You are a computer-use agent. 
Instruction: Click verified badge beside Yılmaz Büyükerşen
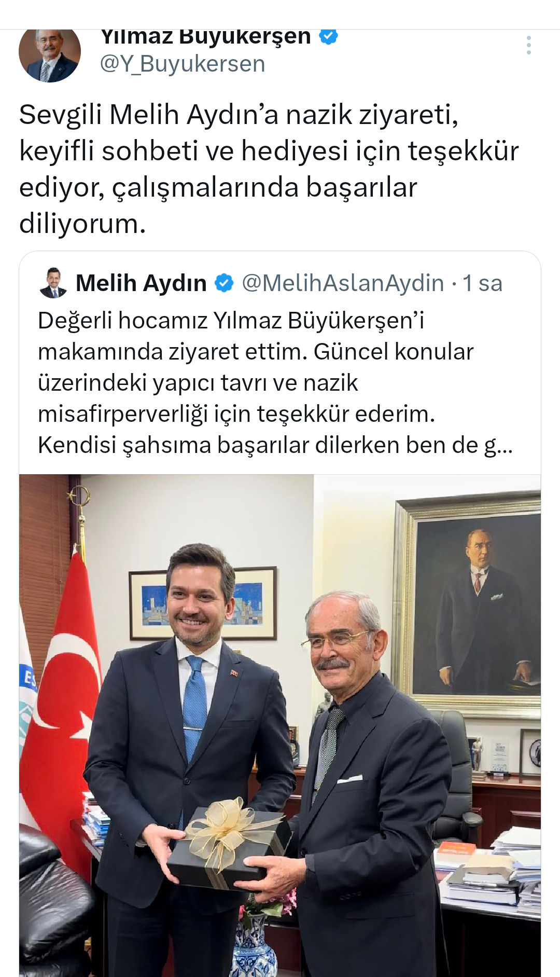coord(328,36)
